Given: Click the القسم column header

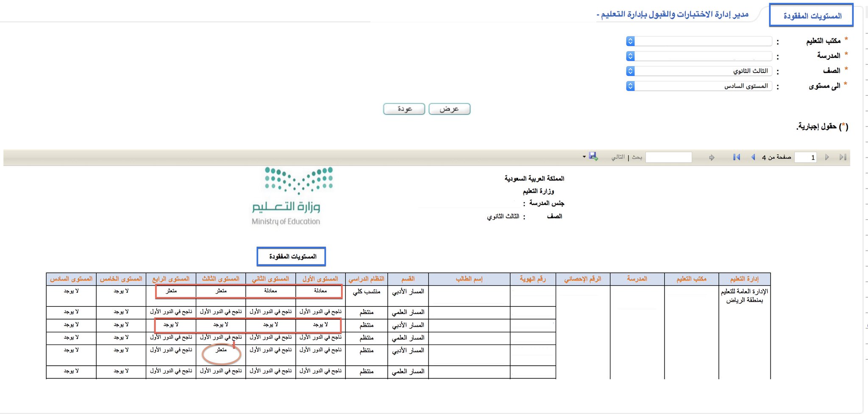Looking at the screenshot, I should [x=408, y=279].
